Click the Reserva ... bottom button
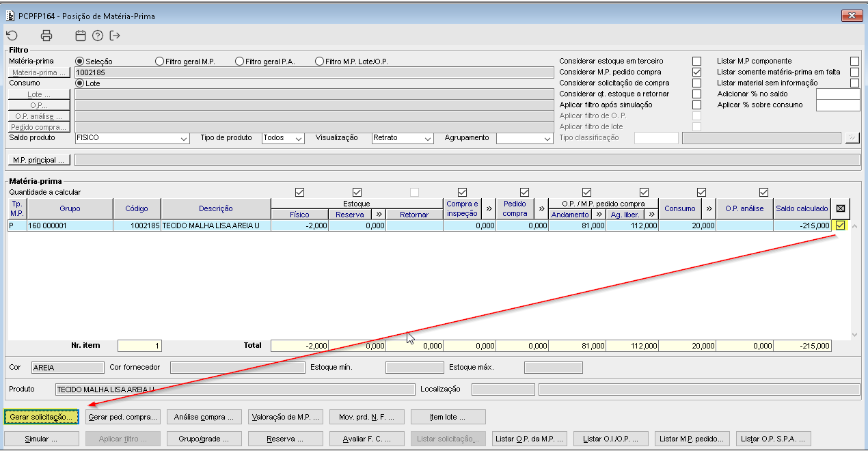This screenshot has height=451, width=868. pos(286,439)
